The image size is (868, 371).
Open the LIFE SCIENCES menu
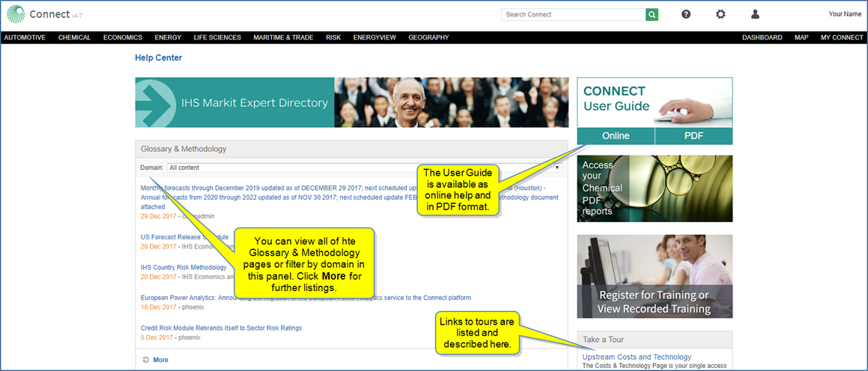(217, 37)
